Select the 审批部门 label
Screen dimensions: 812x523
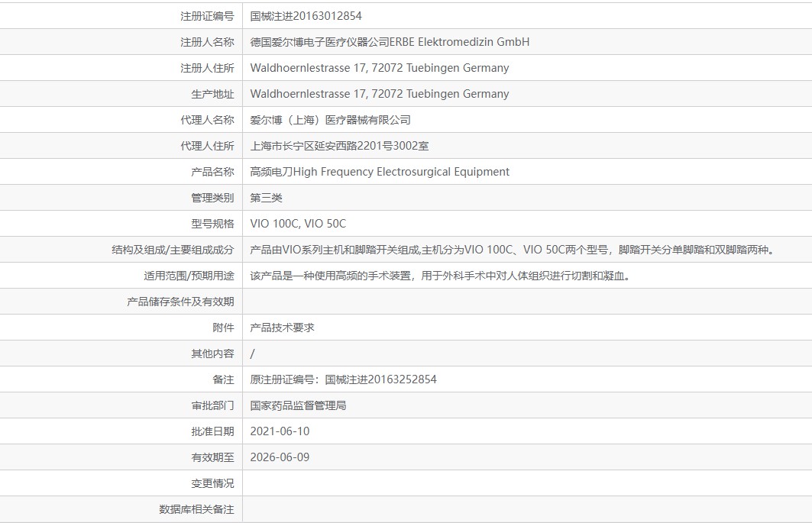212,405
